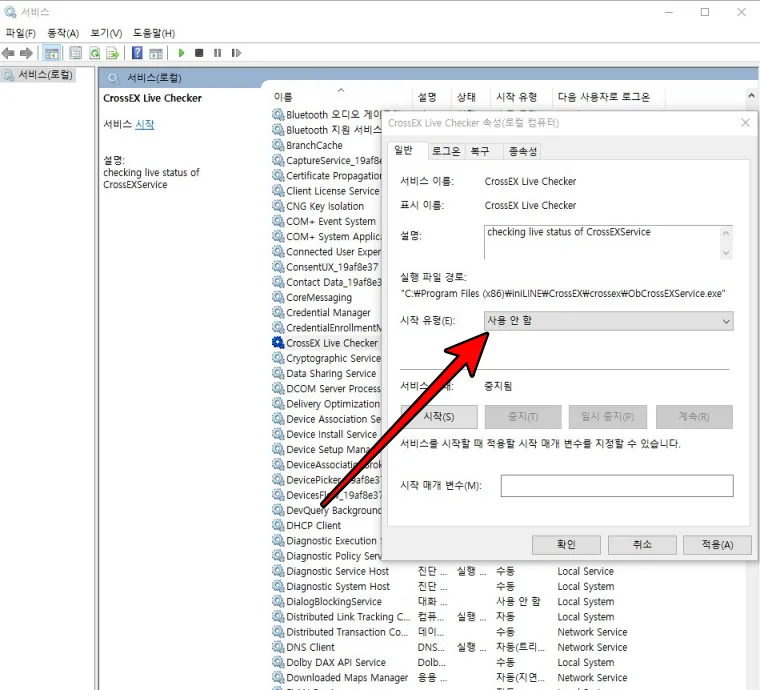Image resolution: width=760 pixels, height=690 pixels.
Task: Open the 동작(A) menu
Action: click(63, 33)
